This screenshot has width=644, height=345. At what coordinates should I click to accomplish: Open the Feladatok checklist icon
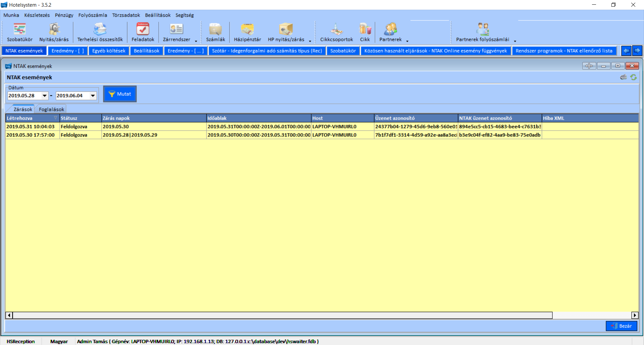[x=143, y=32]
